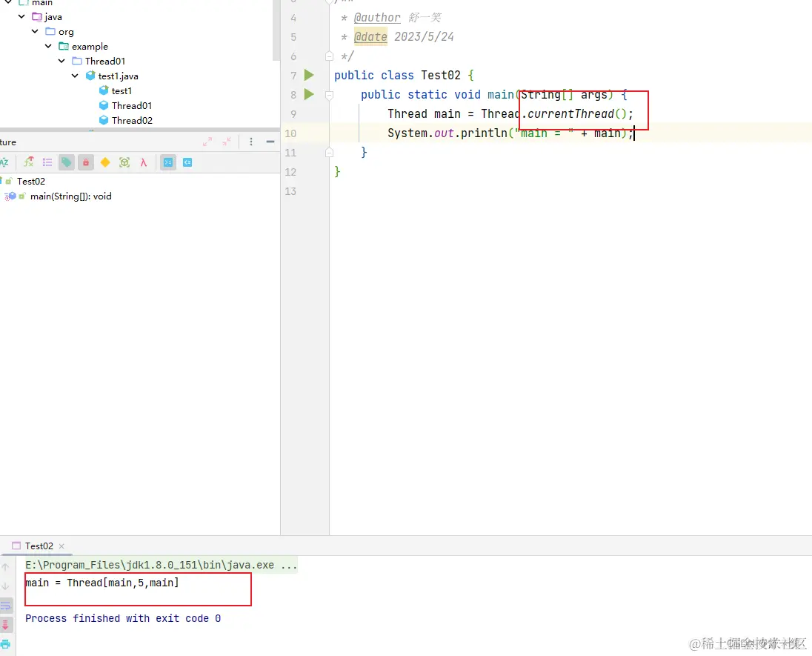Toggle Autoscroll from Source icon
The width and height of the screenshot is (812, 656).
[187, 163]
